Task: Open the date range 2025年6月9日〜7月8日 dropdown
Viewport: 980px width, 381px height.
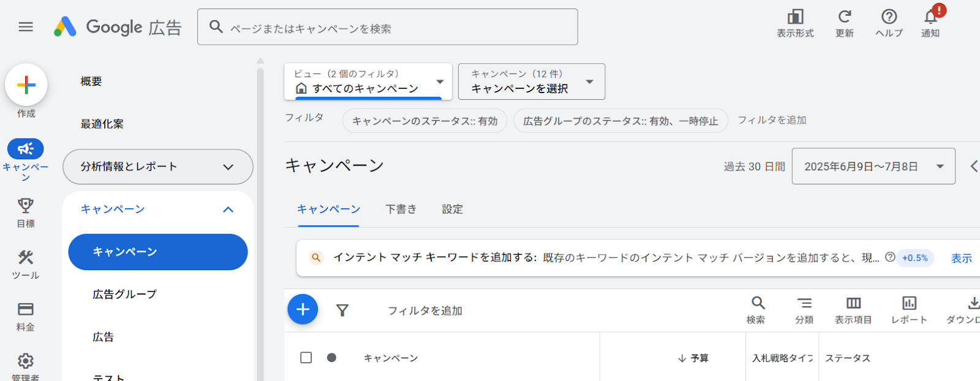Action: pos(873,166)
